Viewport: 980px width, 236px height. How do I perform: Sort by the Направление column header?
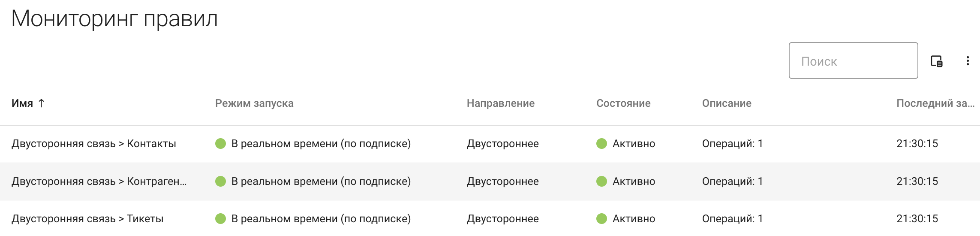(500, 103)
